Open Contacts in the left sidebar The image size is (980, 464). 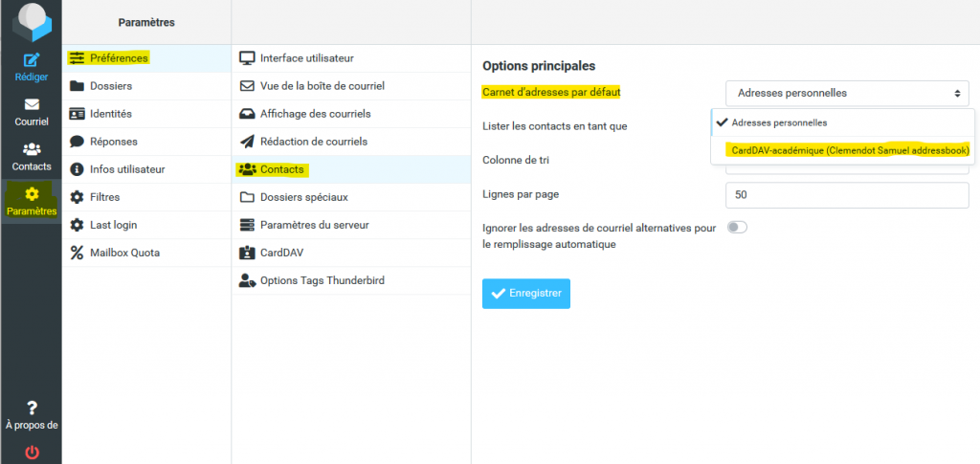[x=31, y=156]
